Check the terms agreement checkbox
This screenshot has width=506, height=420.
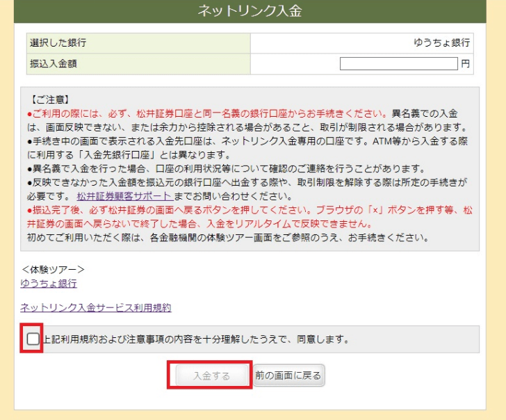tap(33, 339)
